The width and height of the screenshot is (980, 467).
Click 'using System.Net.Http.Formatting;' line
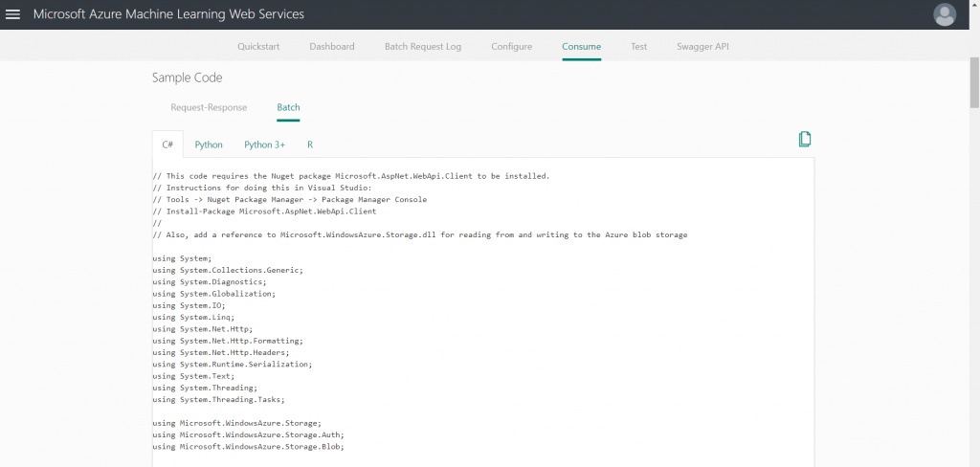228,341
